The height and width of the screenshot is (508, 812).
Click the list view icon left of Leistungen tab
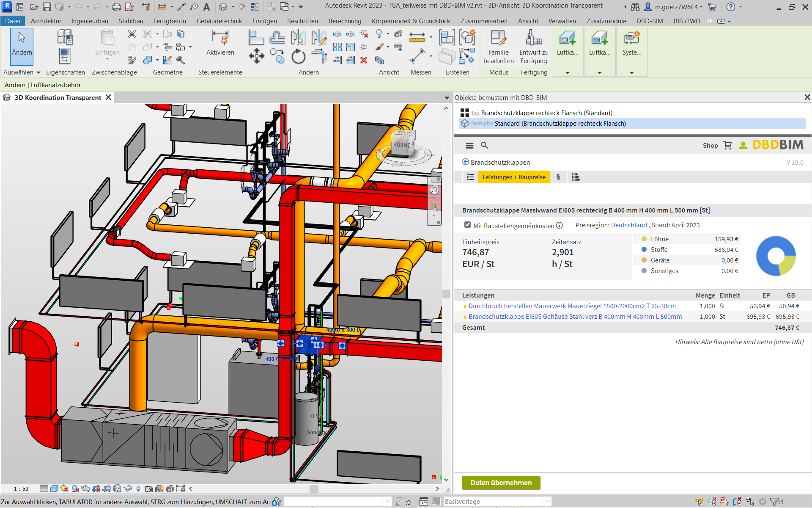coord(470,177)
